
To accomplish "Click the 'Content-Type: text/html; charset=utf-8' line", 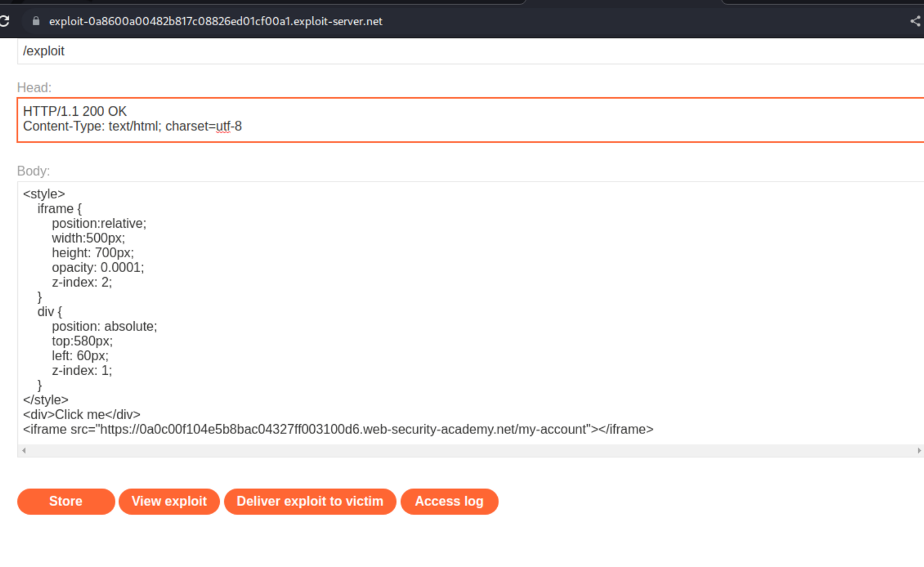I will (x=132, y=126).
